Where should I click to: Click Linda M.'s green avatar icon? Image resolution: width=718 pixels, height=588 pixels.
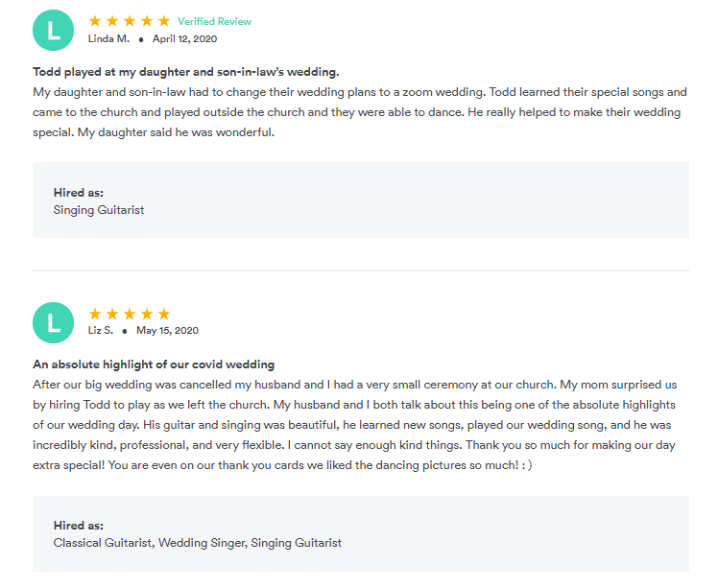pos(53,30)
